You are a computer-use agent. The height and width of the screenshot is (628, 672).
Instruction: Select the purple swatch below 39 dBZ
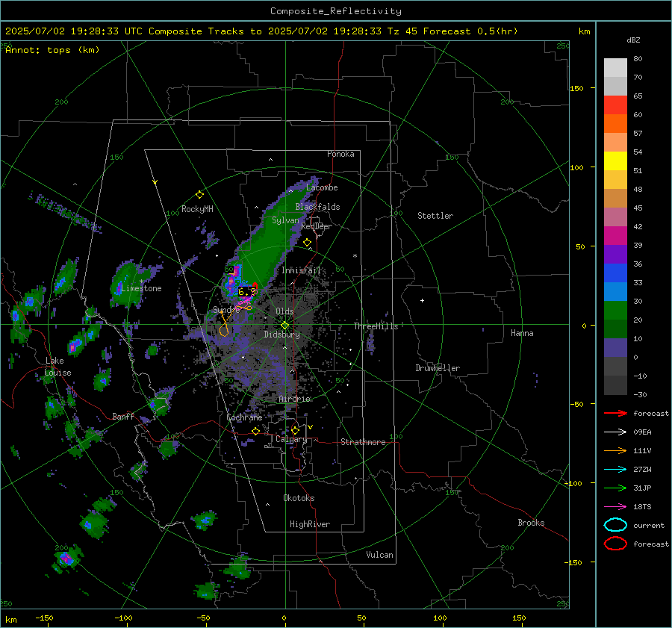(615, 254)
